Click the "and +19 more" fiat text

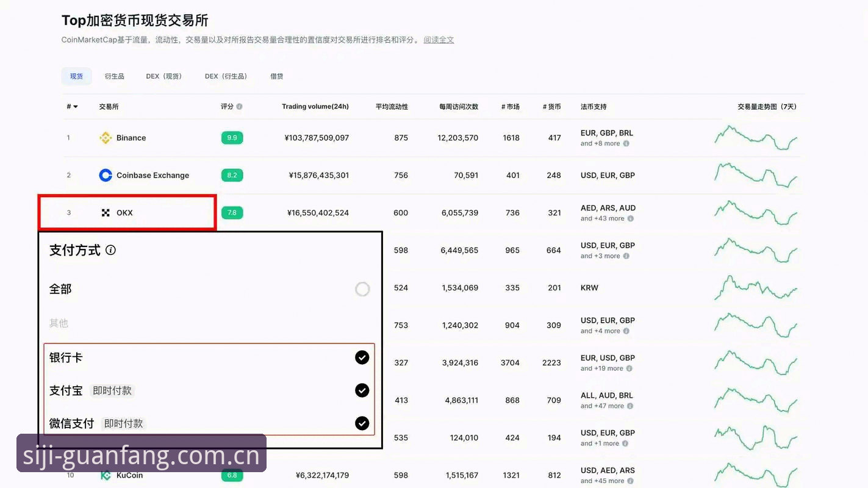coord(602,368)
